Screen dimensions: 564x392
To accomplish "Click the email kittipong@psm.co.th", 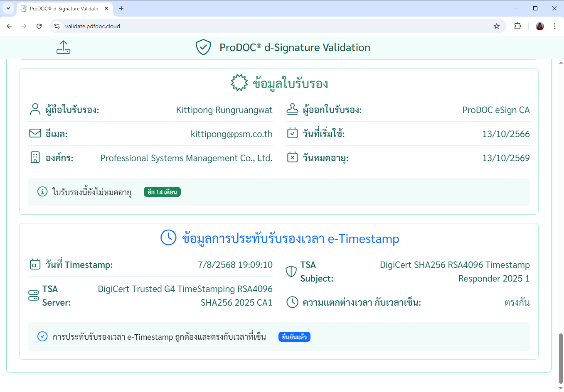I will click(x=232, y=134).
